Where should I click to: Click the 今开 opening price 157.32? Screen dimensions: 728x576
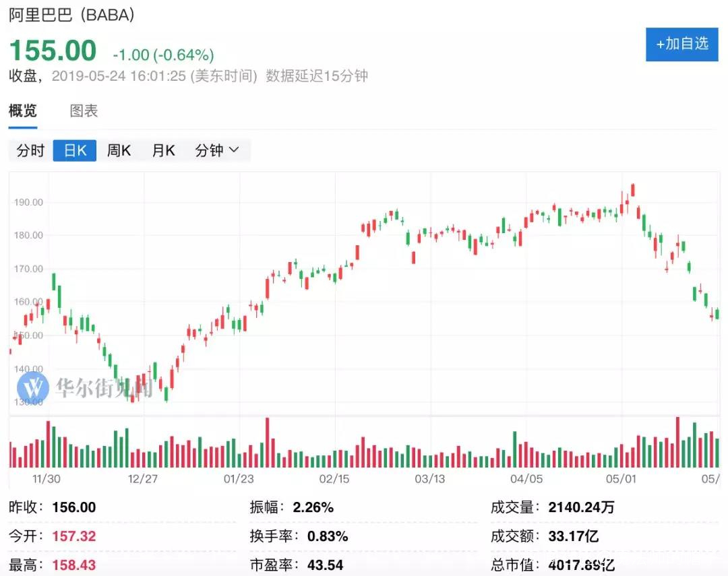pos(74,536)
